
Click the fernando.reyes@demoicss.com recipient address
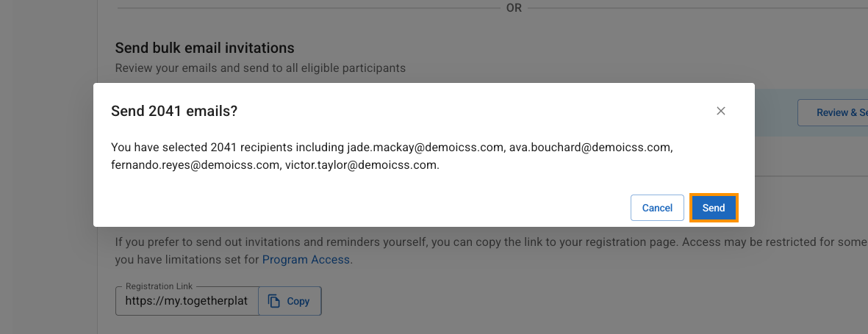pos(195,164)
